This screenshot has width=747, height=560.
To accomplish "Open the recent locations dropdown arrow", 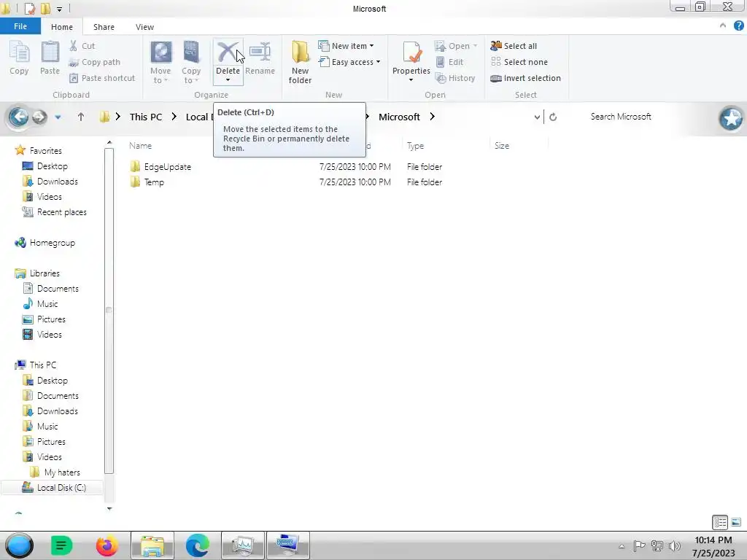I will point(58,117).
